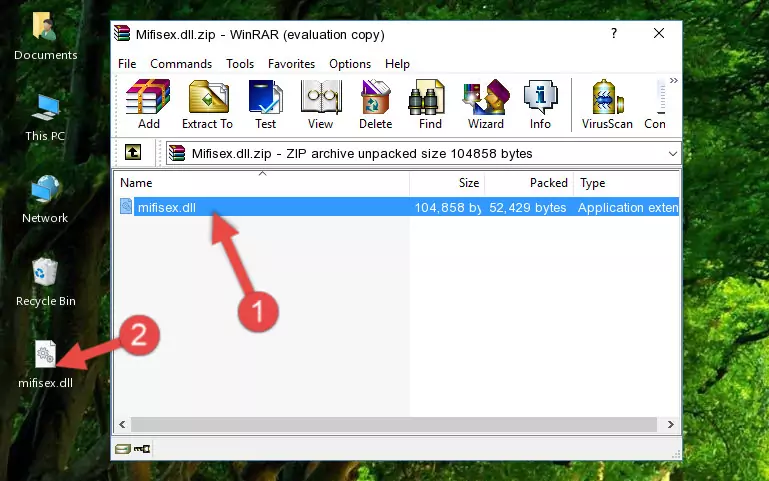Viewport: 769px width, 481px height.
Task: Select the Recycle Bin desktop icon
Action: click(x=46, y=283)
